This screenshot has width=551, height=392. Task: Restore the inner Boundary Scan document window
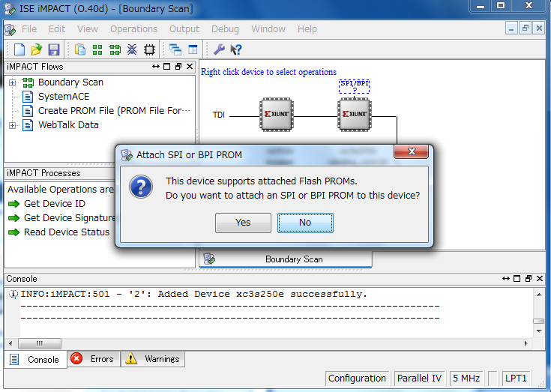click(526, 28)
